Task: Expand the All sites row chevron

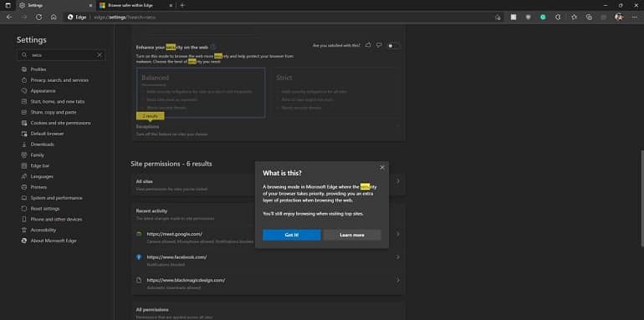Action: click(x=397, y=181)
